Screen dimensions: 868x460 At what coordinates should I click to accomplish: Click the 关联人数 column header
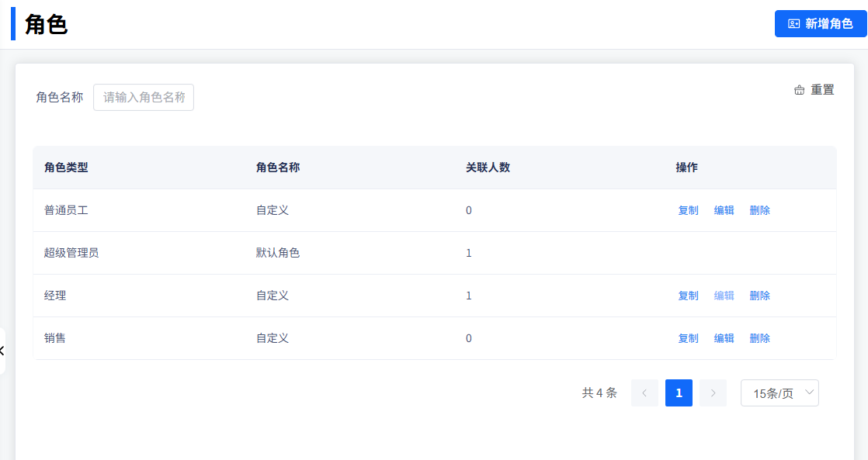488,168
